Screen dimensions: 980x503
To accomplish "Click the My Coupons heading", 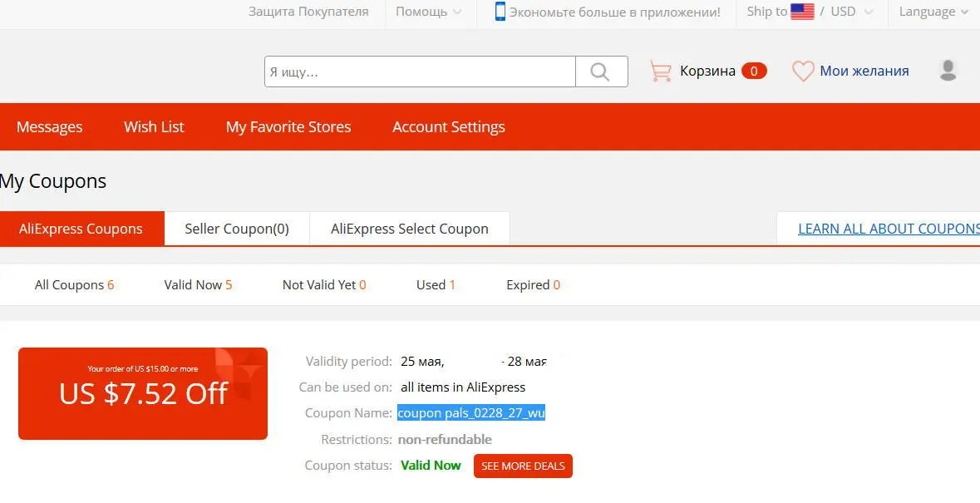I will coord(53,181).
